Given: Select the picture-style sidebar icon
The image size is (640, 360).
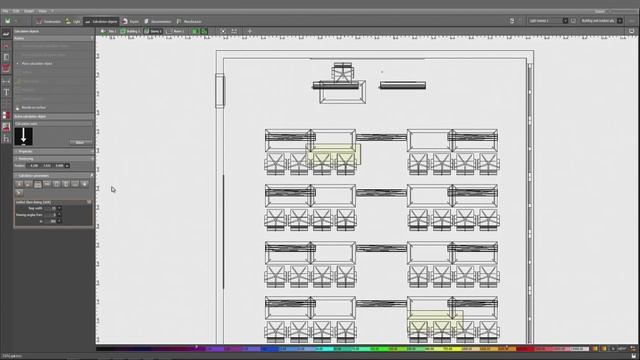Looking at the screenshot, I should (6, 127).
